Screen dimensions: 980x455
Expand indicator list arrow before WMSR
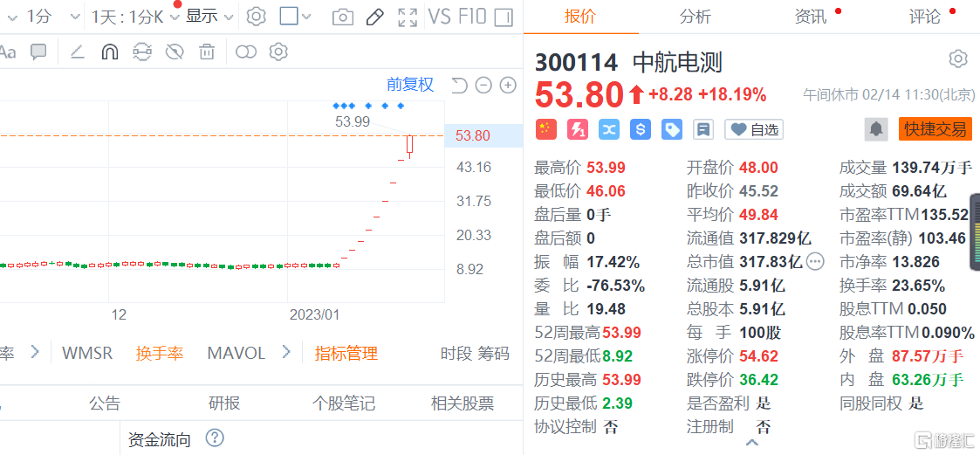(35, 352)
